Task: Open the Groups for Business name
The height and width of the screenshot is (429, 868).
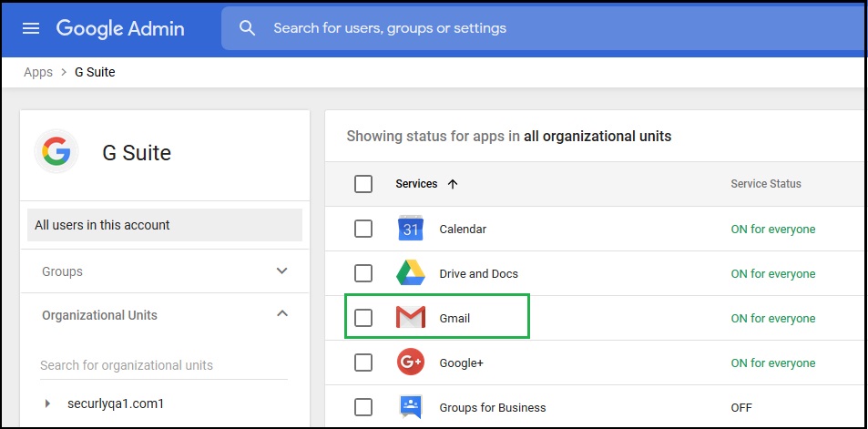Action: (492, 407)
